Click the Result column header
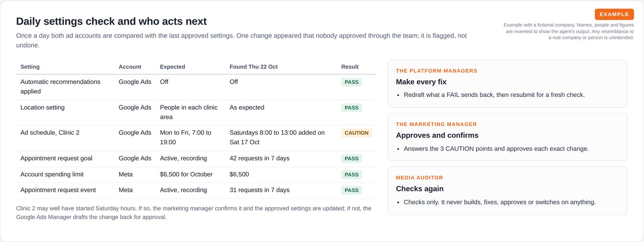This screenshot has width=644, height=242. pyautogui.click(x=350, y=67)
